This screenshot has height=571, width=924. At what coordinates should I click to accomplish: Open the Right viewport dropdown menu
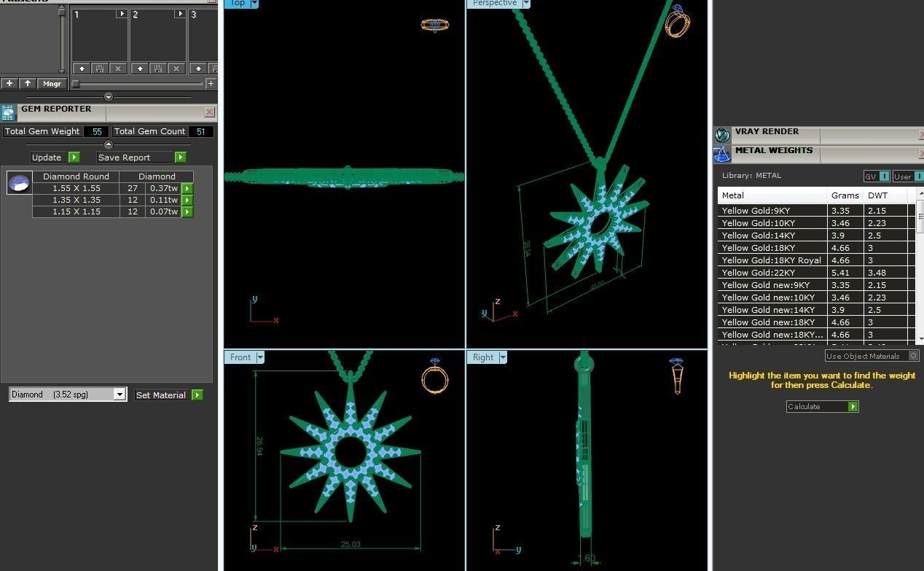[x=503, y=357]
